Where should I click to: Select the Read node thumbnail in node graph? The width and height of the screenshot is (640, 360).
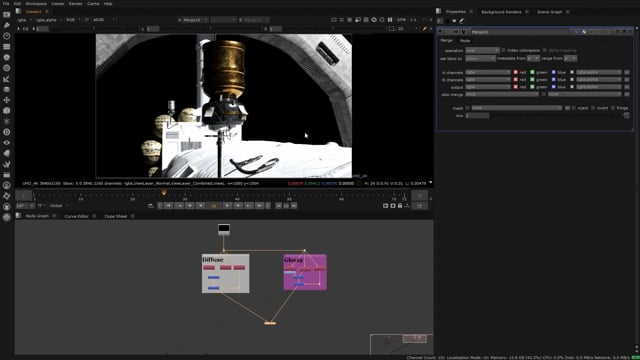pos(224,229)
